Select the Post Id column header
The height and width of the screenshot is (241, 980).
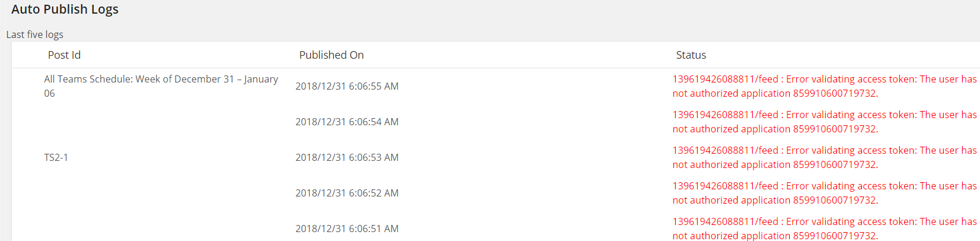coord(64,55)
